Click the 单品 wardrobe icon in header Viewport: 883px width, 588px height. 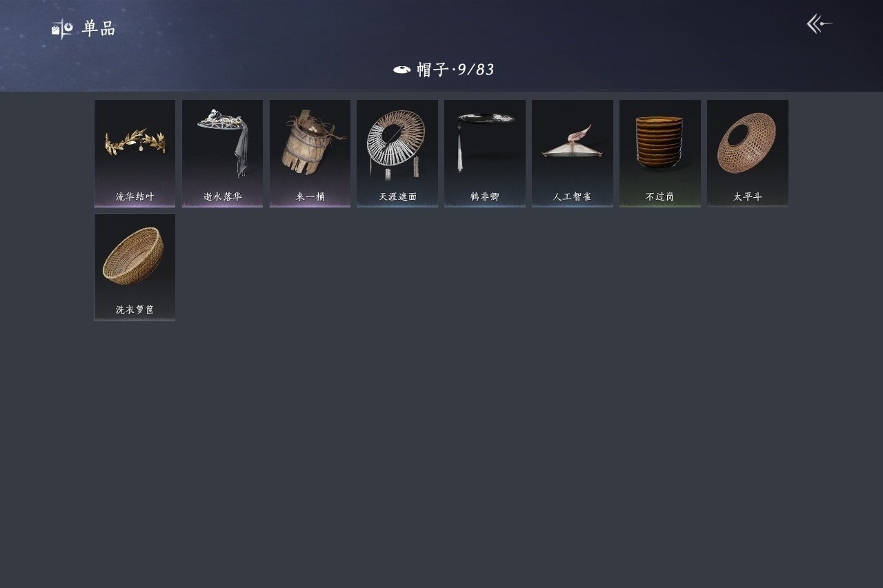click(62, 29)
